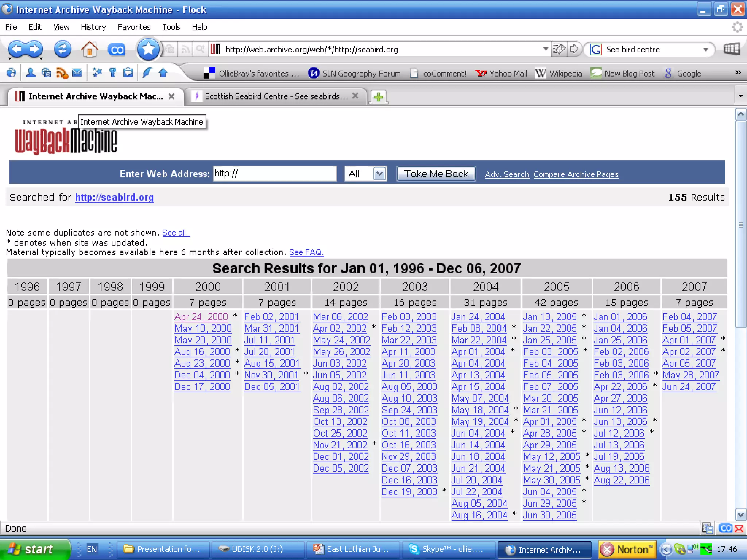Click the browser Back arrow button
Viewport: 747px width, 560px height.
point(17,49)
